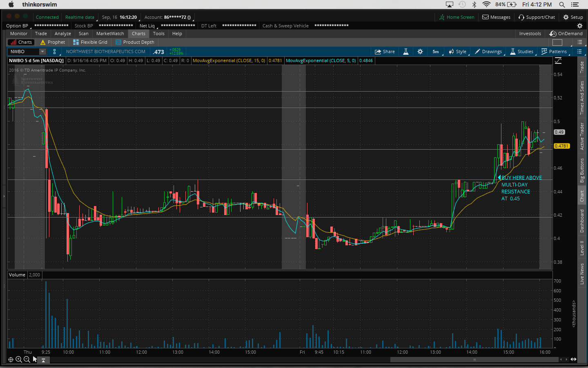Click the collapse drawing tools arrow button
The width and height of the screenshot is (588, 368).
[x=43, y=360]
